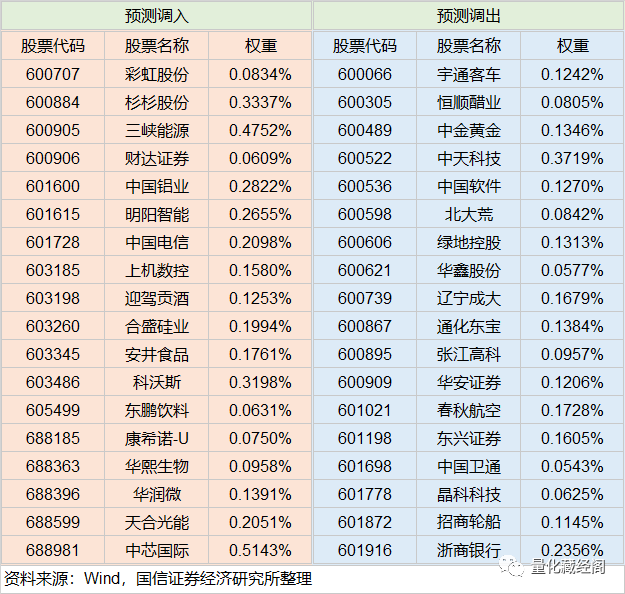Click stock name 杉杉股份
The width and height of the screenshot is (625, 594).
157,102
